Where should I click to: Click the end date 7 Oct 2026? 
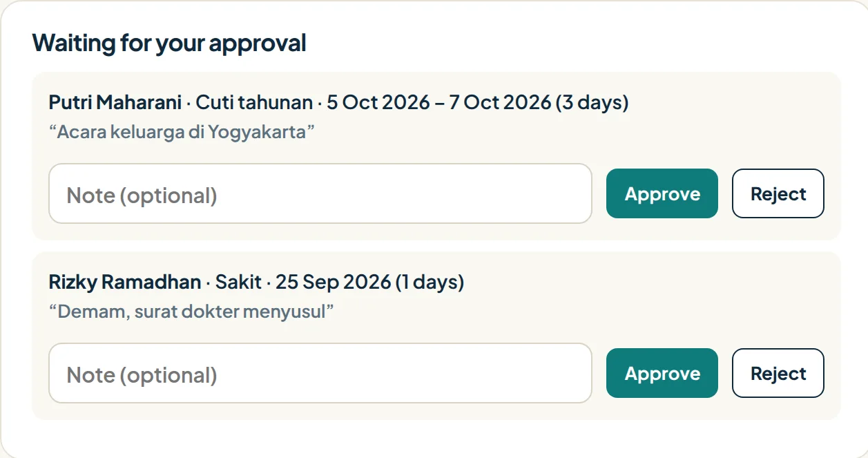[x=501, y=102]
